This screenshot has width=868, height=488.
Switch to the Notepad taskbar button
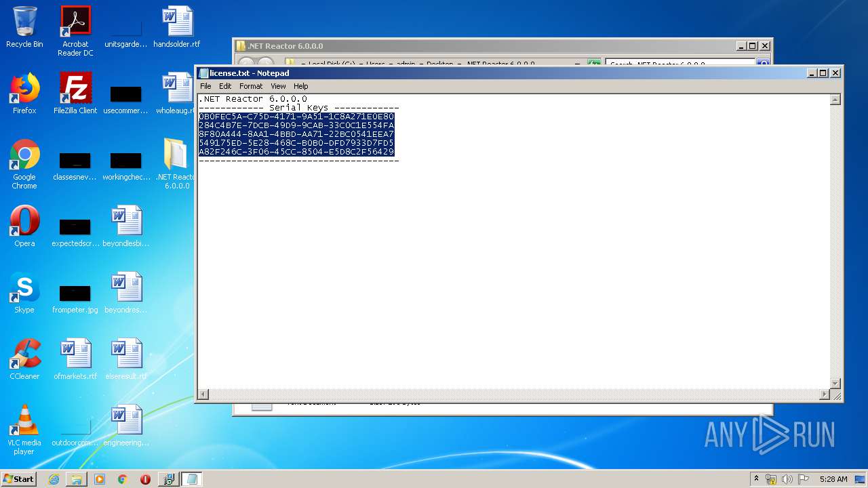pyautogui.click(x=191, y=479)
